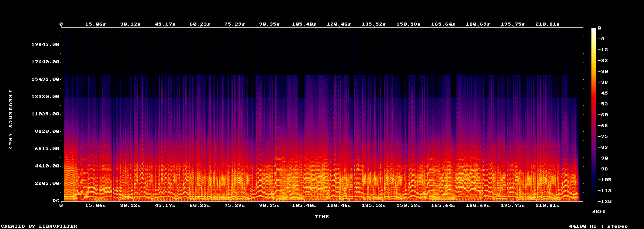Click the -23 dBFS scale value
The width and height of the screenshot is (644, 229).
pyautogui.click(x=603, y=60)
